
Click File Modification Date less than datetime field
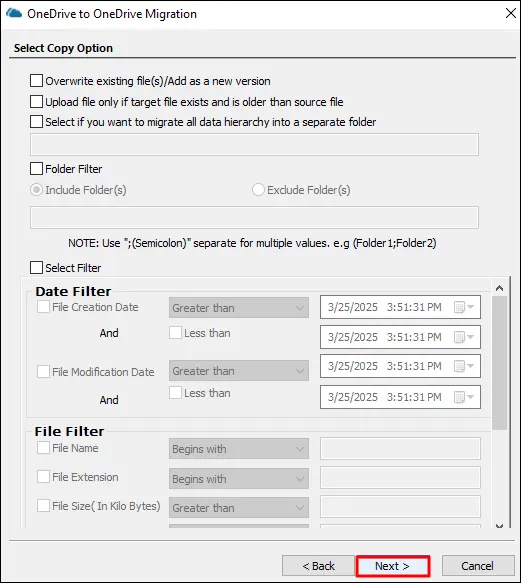pos(400,397)
